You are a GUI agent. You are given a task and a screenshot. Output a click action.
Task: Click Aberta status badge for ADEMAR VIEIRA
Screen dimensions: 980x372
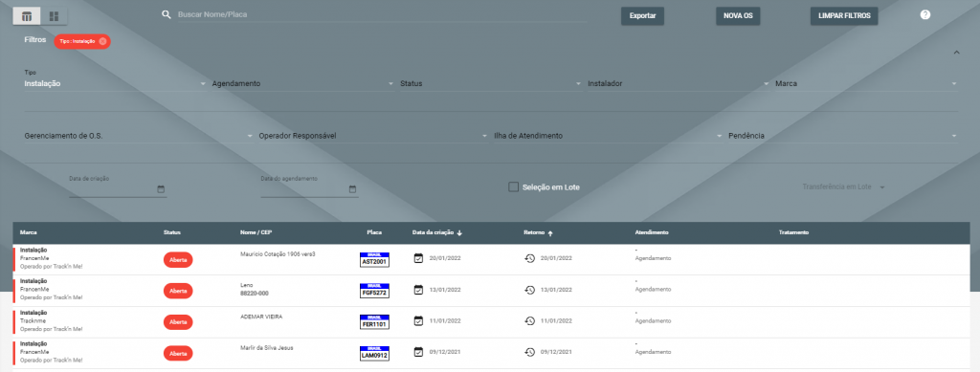coord(178,322)
